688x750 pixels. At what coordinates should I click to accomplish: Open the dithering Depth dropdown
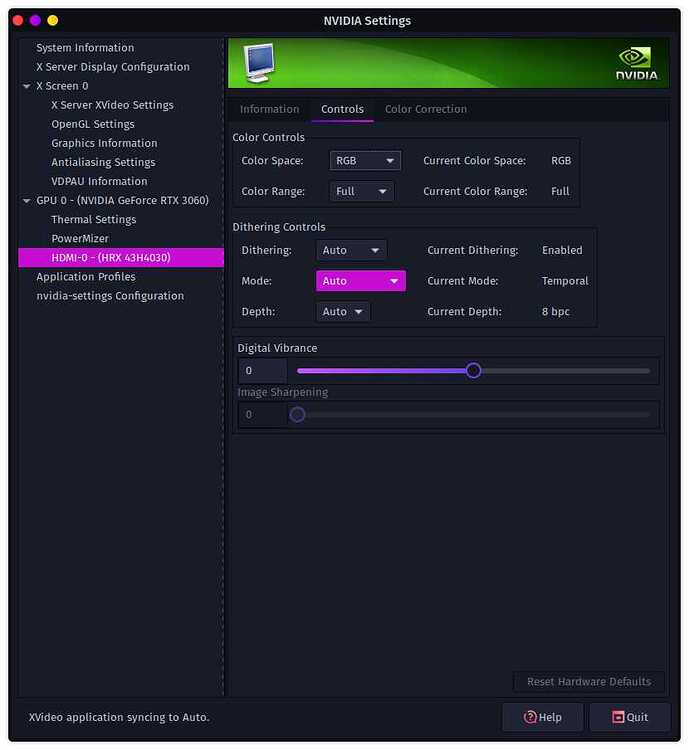pos(343,312)
